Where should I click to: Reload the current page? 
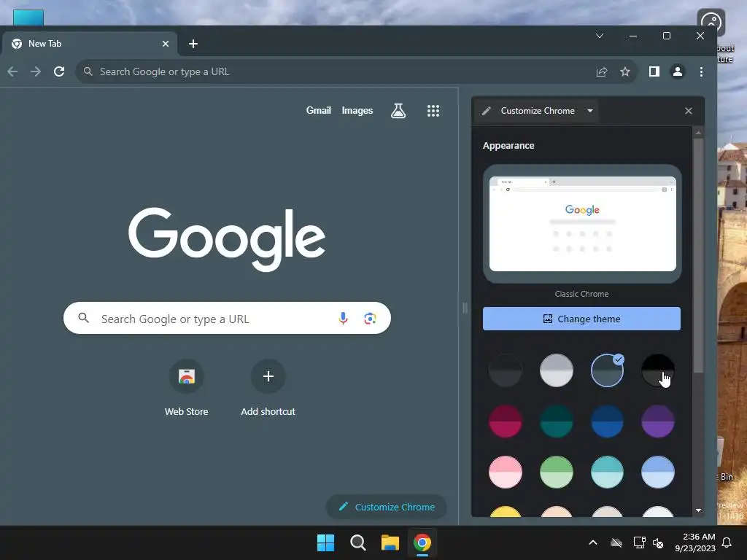(x=59, y=71)
